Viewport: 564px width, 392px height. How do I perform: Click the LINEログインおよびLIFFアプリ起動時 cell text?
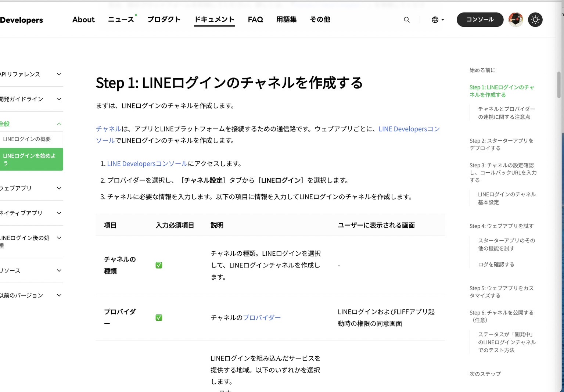pos(386,318)
